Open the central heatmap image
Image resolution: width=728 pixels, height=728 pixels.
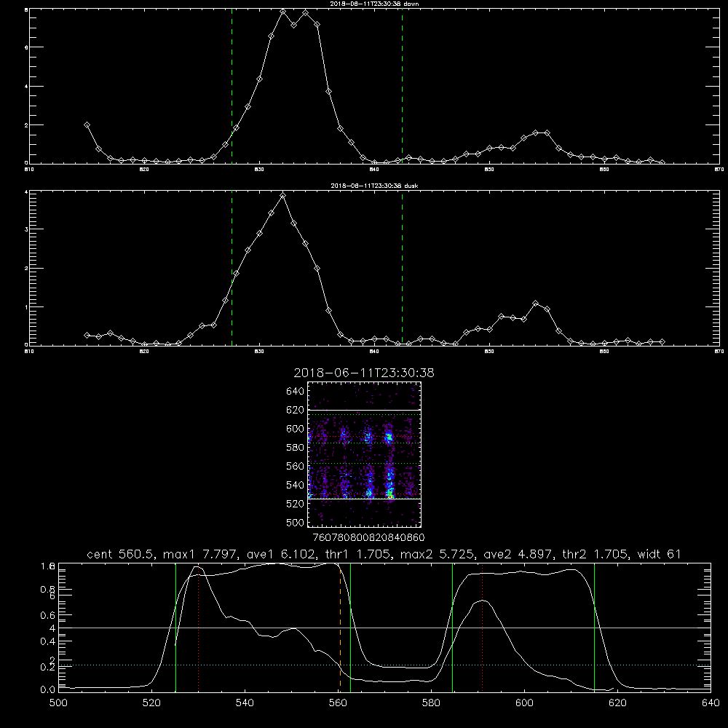(365, 454)
